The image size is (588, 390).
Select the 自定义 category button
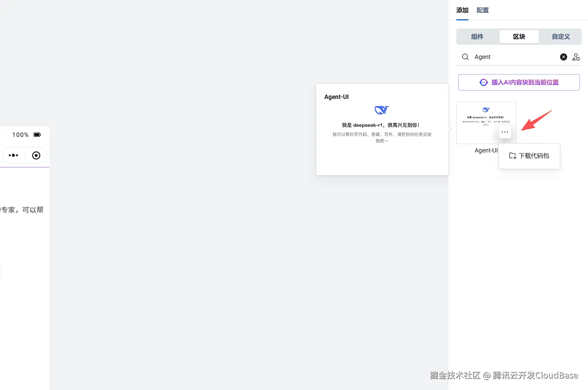[560, 37]
